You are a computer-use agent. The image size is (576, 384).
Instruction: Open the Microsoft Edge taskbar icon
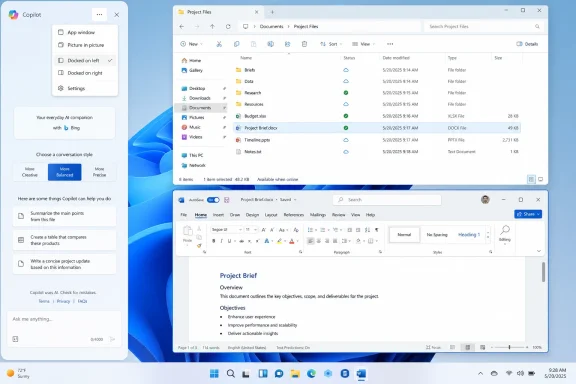(312, 374)
